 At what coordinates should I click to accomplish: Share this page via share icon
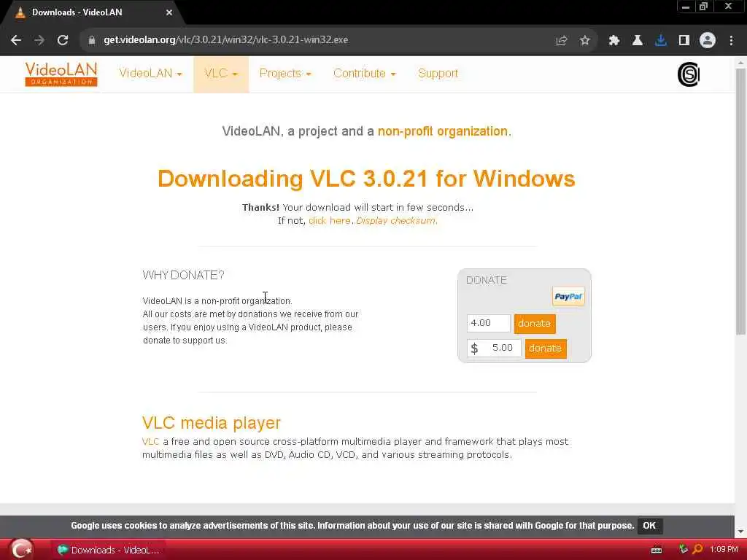coord(562,41)
